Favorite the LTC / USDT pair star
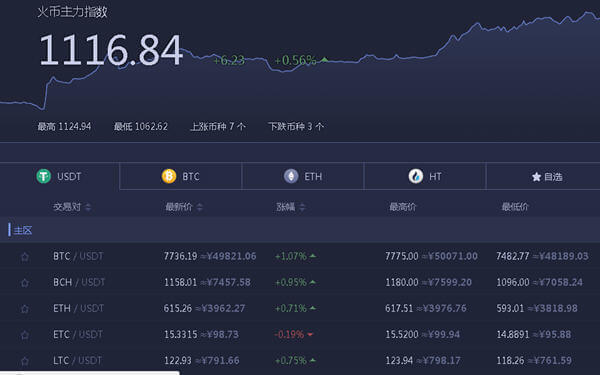The height and width of the screenshot is (375, 600). 25,361
